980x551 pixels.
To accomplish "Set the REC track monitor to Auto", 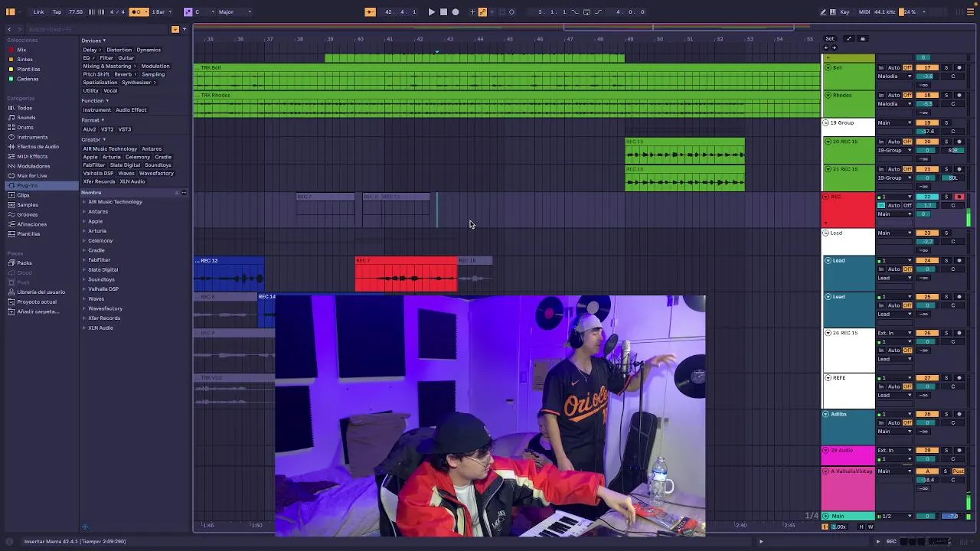I will tap(893, 205).
